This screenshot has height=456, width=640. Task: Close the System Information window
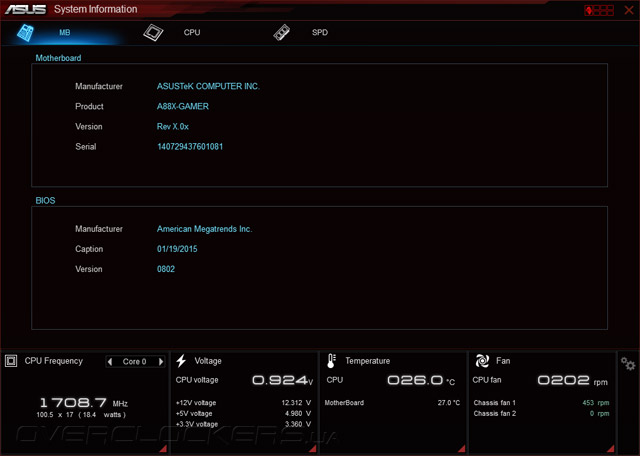(x=629, y=10)
